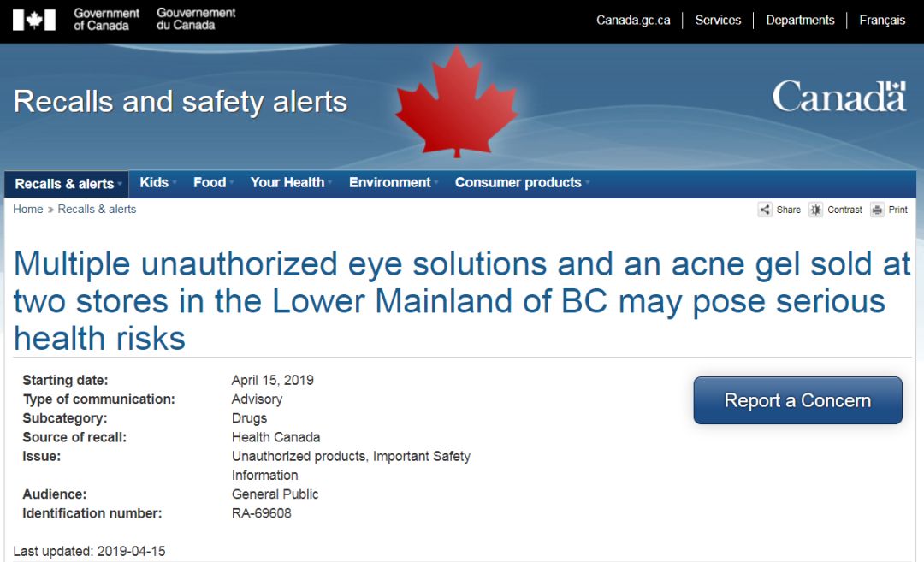
Task: Click the red maple leaf graphic
Action: (456, 103)
